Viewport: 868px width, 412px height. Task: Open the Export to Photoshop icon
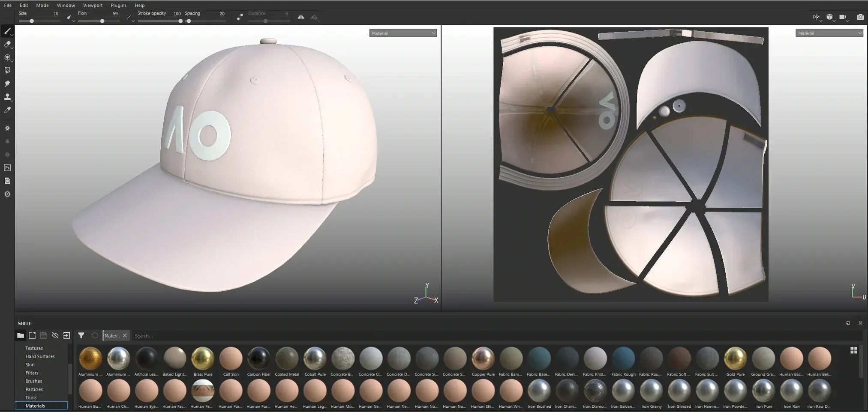7,168
